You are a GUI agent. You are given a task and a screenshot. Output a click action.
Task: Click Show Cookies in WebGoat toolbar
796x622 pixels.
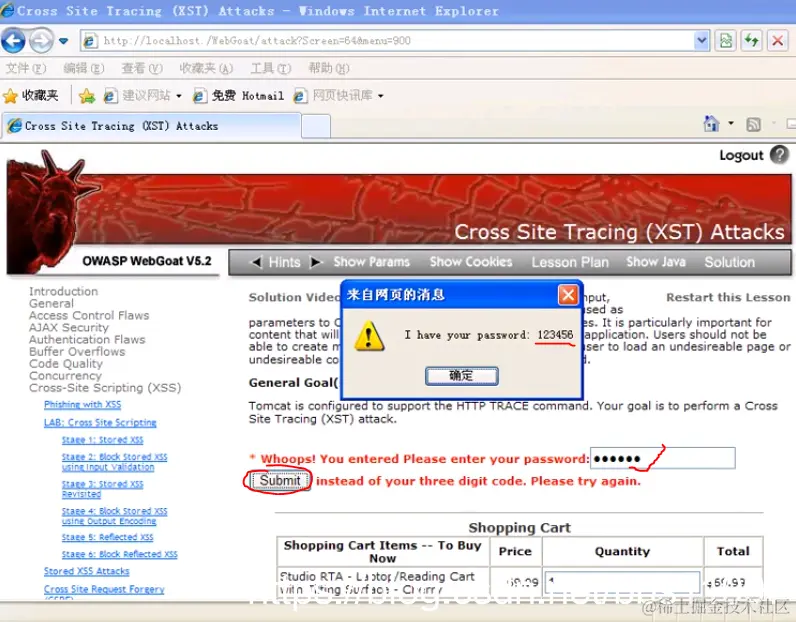tap(471, 262)
